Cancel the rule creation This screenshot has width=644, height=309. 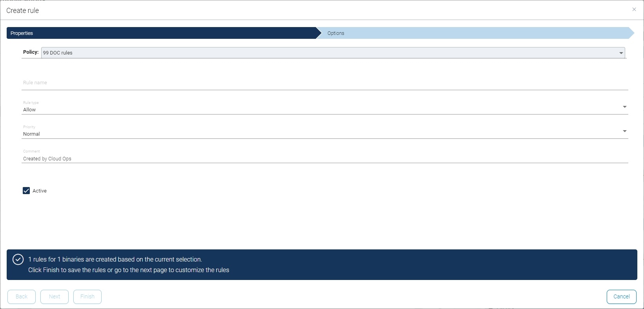tap(622, 296)
